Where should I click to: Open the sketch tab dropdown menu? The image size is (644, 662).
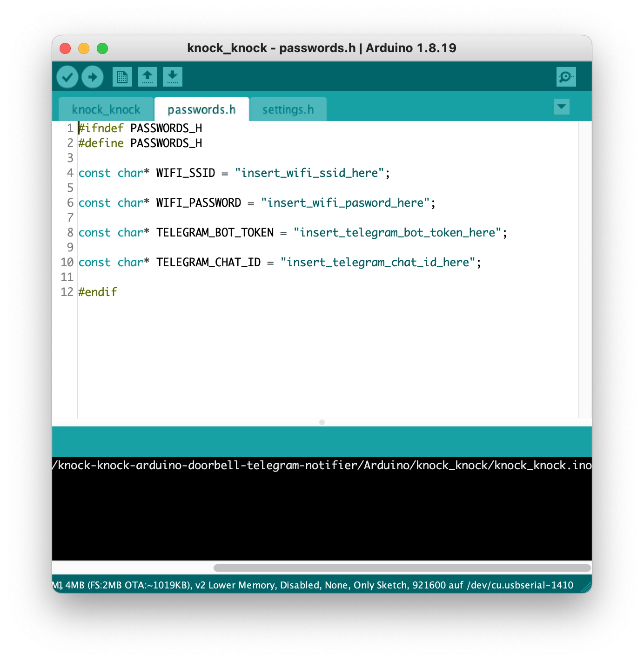click(561, 107)
